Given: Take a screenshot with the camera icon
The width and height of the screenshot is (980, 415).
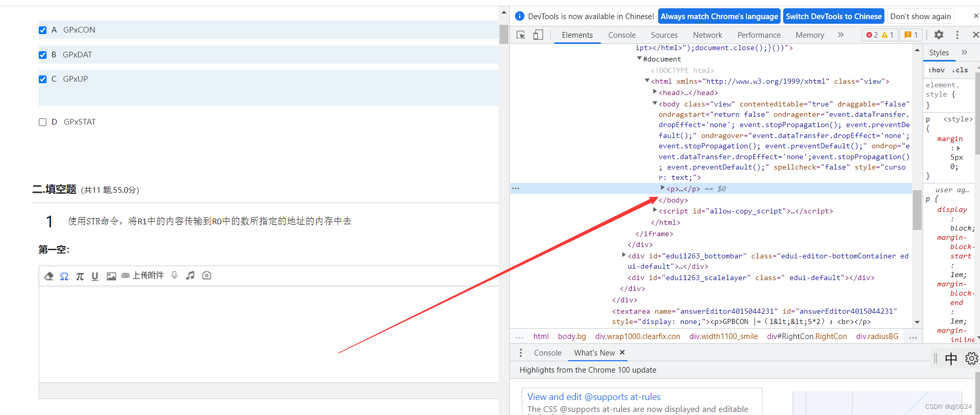Looking at the screenshot, I should point(207,275).
